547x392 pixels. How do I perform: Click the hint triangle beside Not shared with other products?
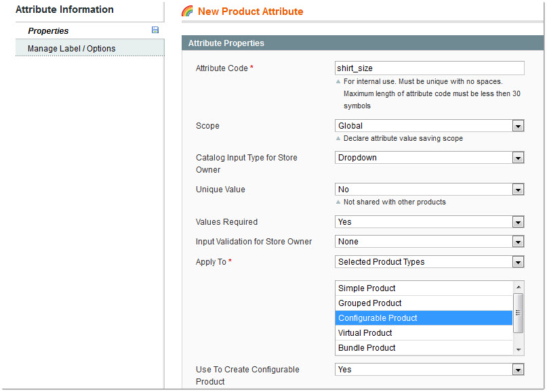338,202
